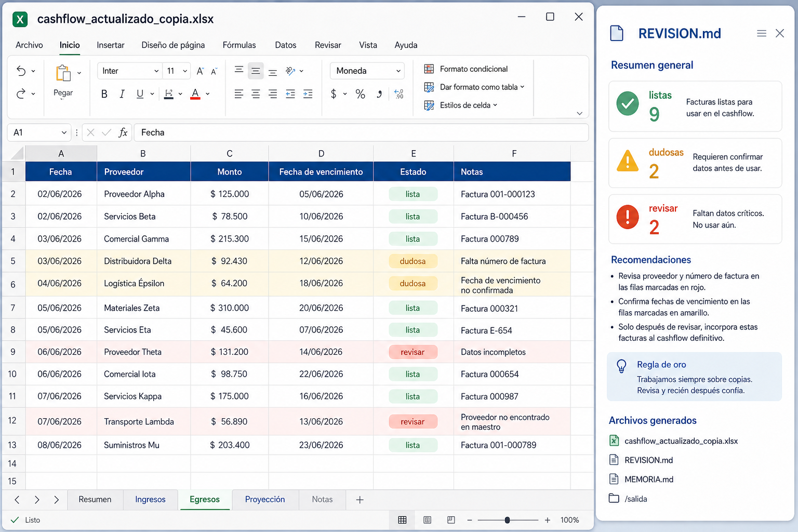Click the Redo arrow icon
Screen dimensions: 798x532
point(21,94)
